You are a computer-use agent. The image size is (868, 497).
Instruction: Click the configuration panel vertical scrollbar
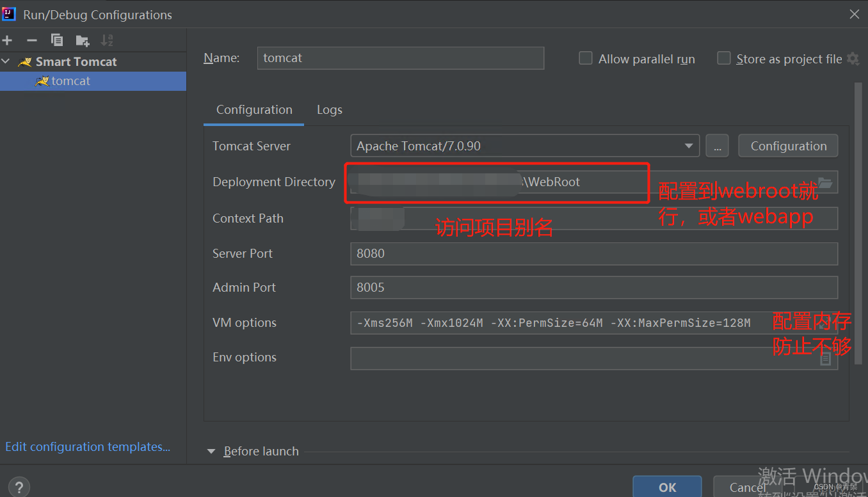858,224
